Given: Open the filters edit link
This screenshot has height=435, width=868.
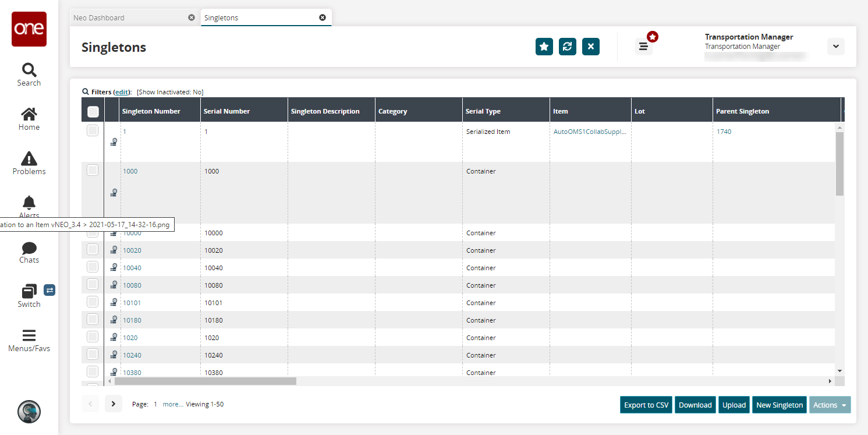Looking at the screenshot, I should point(121,92).
